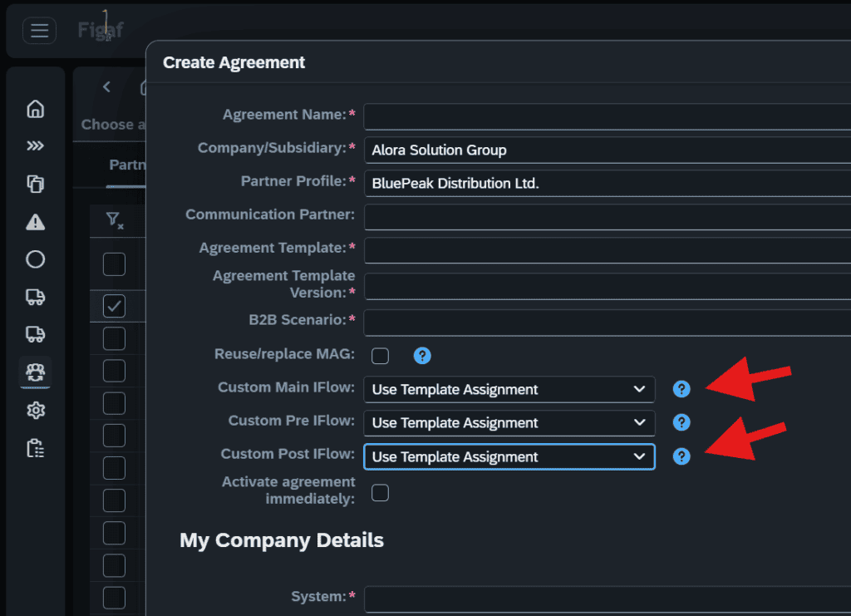The width and height of the screenshot is (851, 616).
Task: Click the Agreement Template field
Action: point(608,250)
